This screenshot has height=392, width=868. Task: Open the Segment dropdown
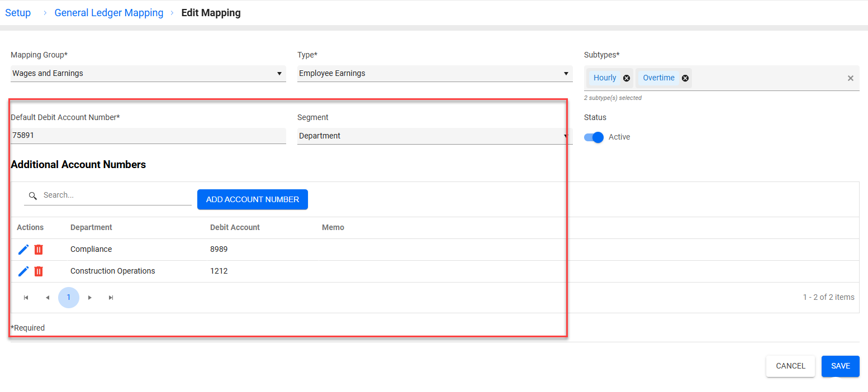click(435, 136)
